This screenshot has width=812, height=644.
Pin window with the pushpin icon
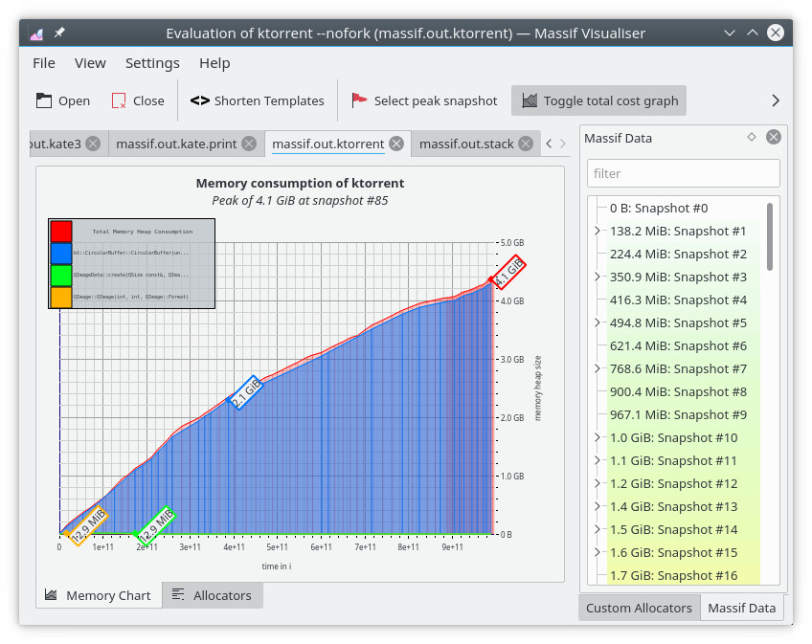pyautogui.click(x=59, y=33)
